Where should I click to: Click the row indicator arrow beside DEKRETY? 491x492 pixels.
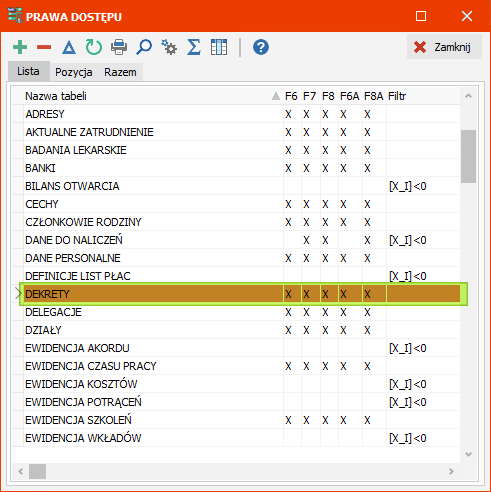click(18, 294)
